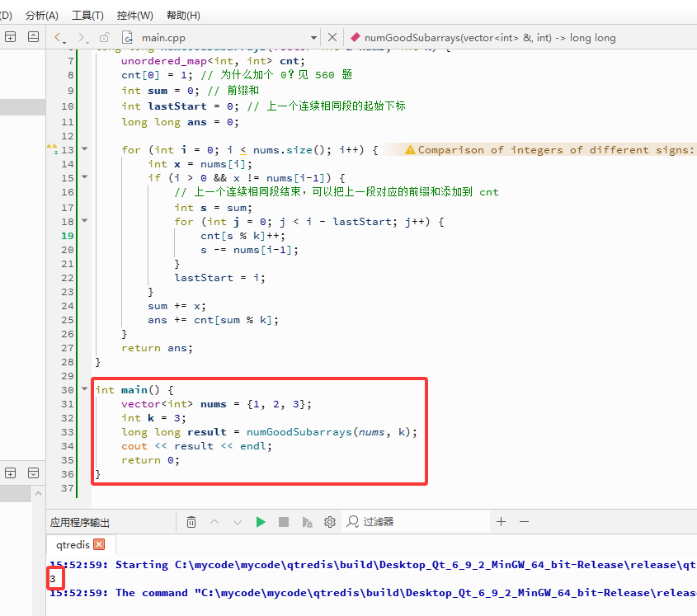This screenshot has height=616, width=697.
Task: Click line number 19 in the gutter
Action: 68,236
